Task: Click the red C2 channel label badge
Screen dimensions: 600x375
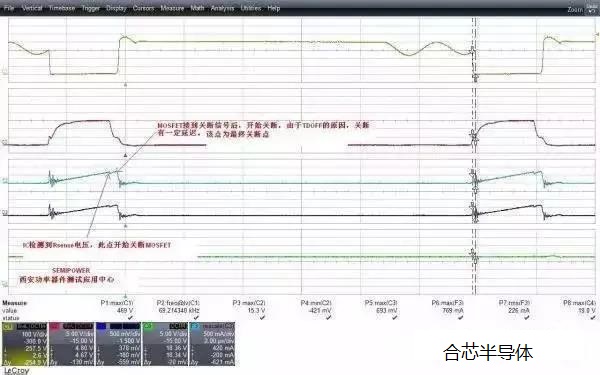Action: click(55, 326)
